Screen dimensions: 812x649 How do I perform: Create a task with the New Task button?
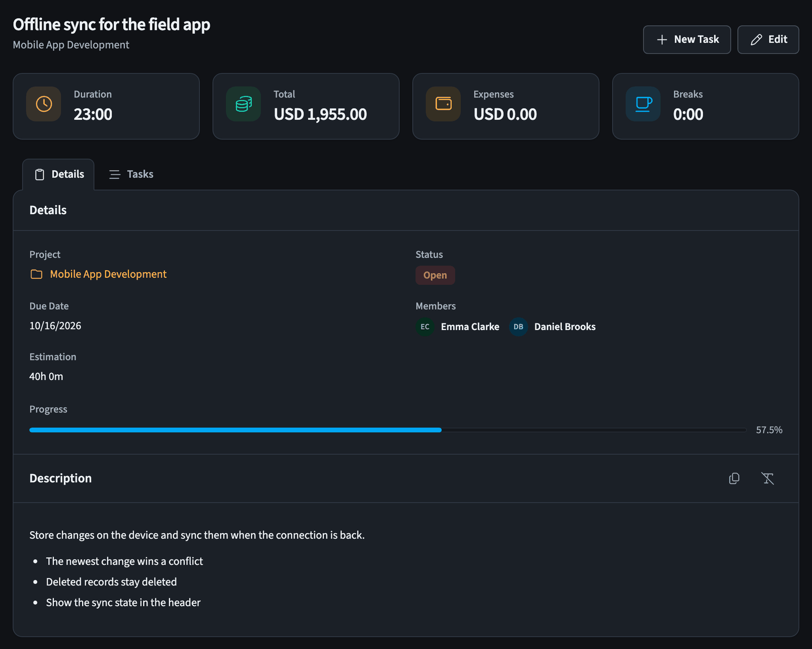tap(687, 40)
